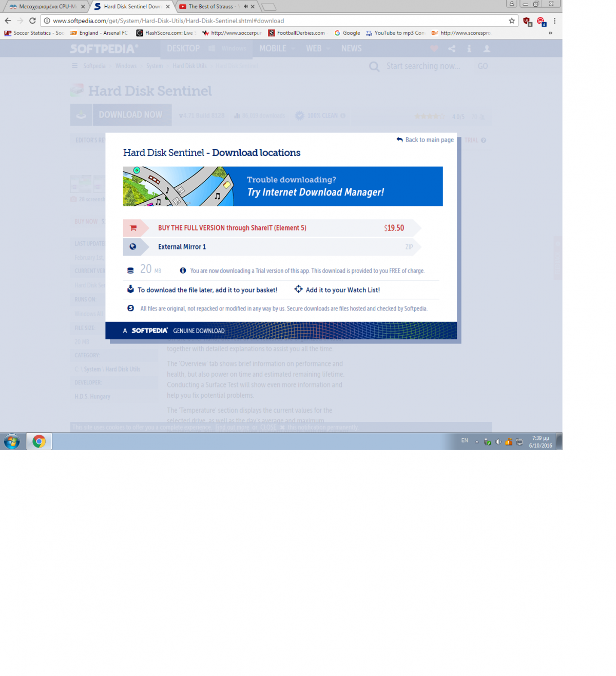Click the Softpedia S icon by secure note
This screenshot has height=676, width=616.
click(x=130, y=308)
